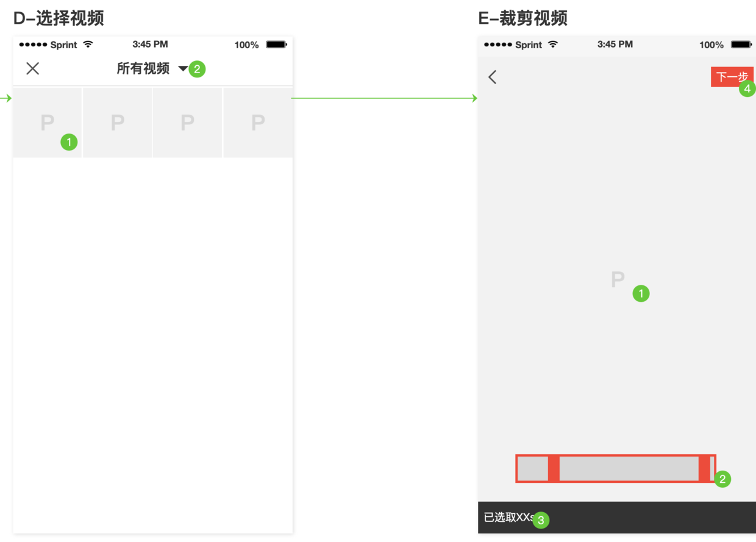The height and width of the screenshot is (542, 756).
Task: Click the left red trim handle
Action: [x=554, y=469]
